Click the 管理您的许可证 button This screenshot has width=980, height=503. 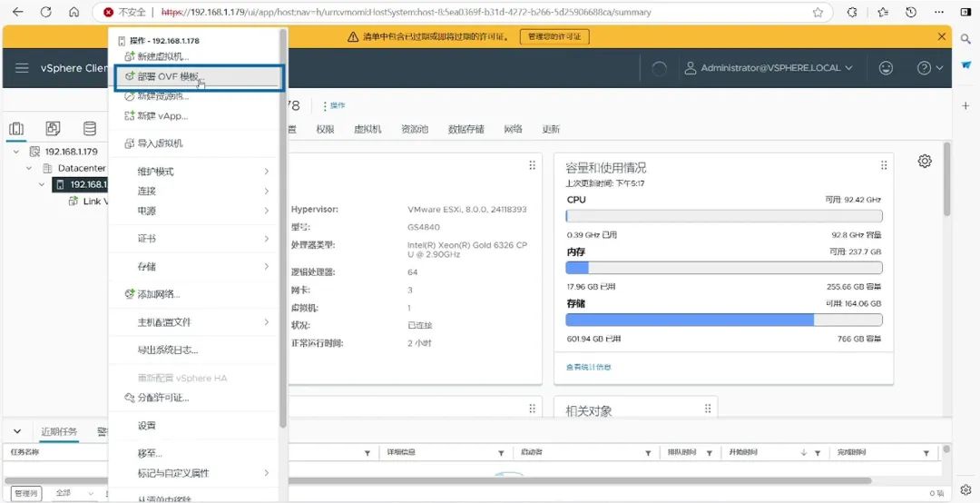point(554,37)
